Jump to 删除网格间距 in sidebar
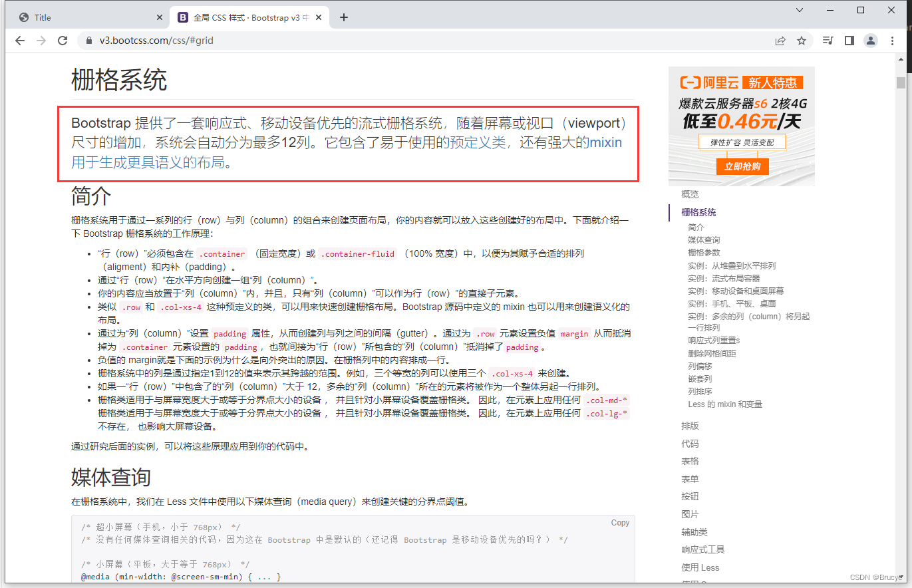 pos(712,353)
